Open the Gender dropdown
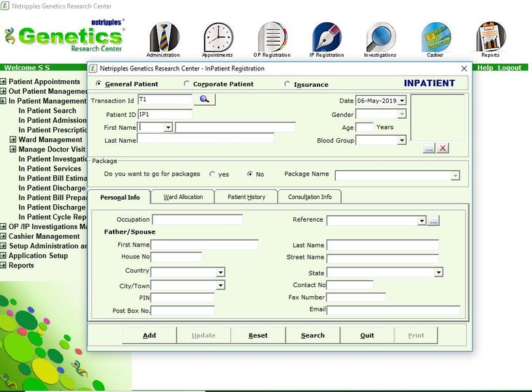 (x=402, y=114)
